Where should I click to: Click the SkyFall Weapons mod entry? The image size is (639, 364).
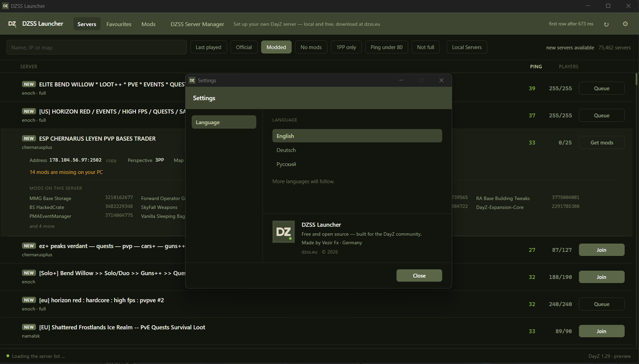pyautogui.click(x=159, y=207)
